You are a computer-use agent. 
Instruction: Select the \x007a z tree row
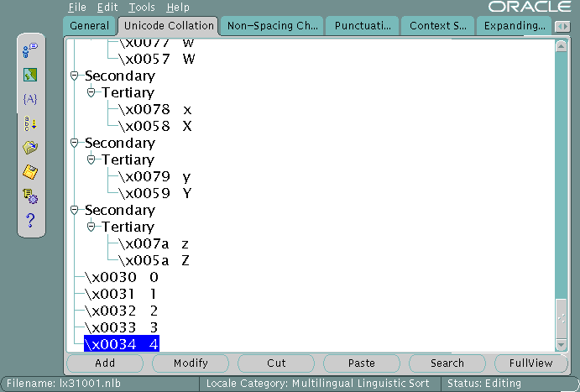pos(154,243)
